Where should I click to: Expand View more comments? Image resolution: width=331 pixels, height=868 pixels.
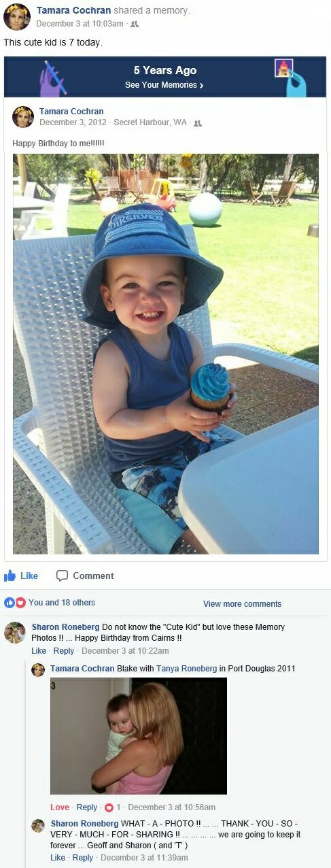[x=242, y=604]
